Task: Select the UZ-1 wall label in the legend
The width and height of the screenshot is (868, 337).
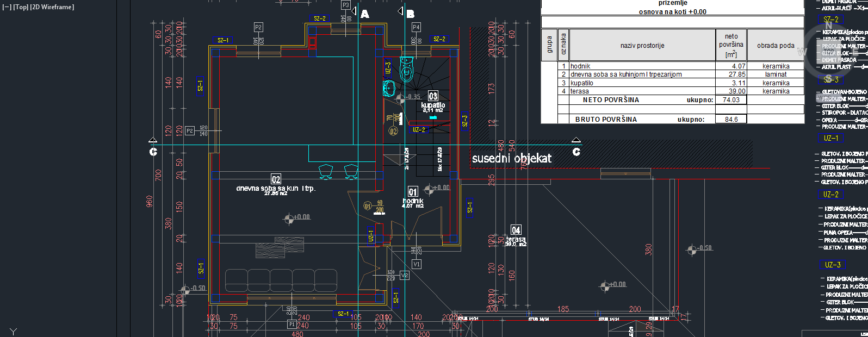Action: [830, 139]
